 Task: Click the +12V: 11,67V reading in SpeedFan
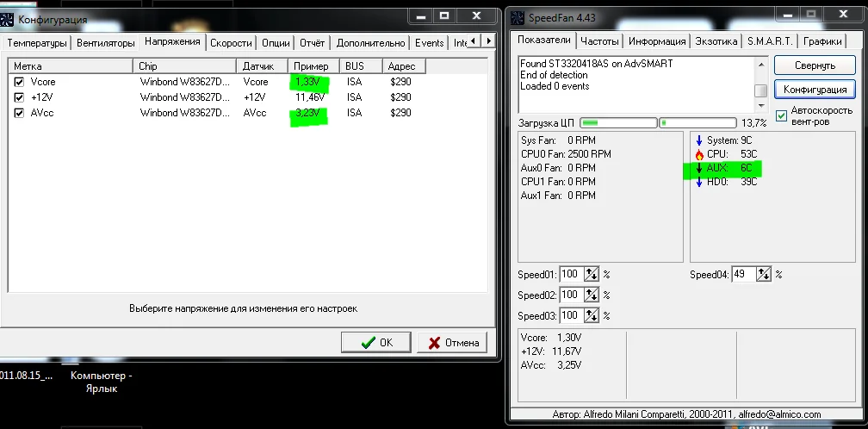coord(551,351)
